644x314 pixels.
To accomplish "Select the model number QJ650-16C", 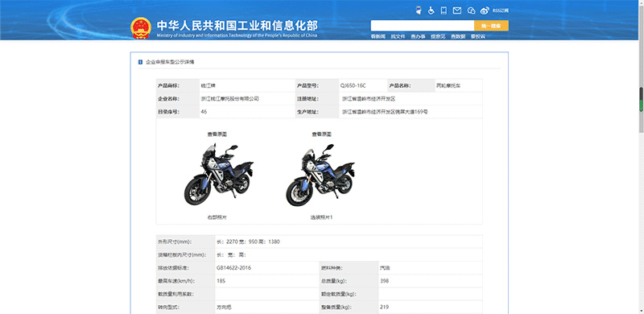I will click(353, 86).
